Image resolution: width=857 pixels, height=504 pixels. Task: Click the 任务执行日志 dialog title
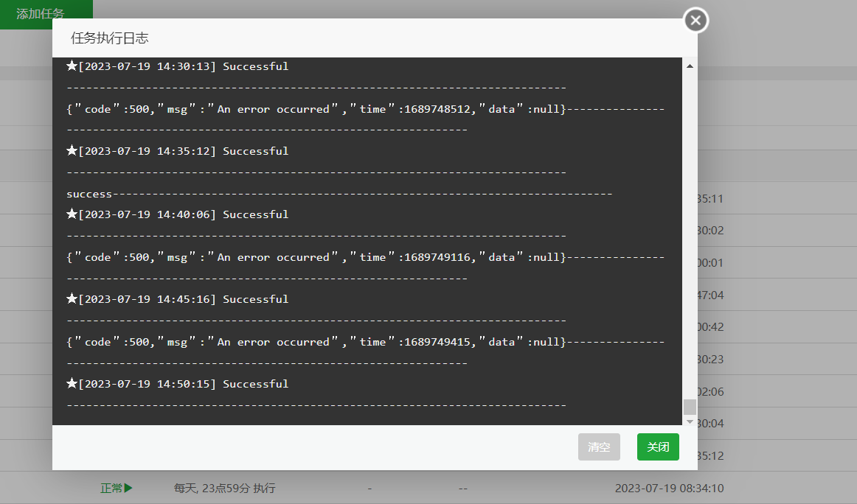(x=110, y=38)
